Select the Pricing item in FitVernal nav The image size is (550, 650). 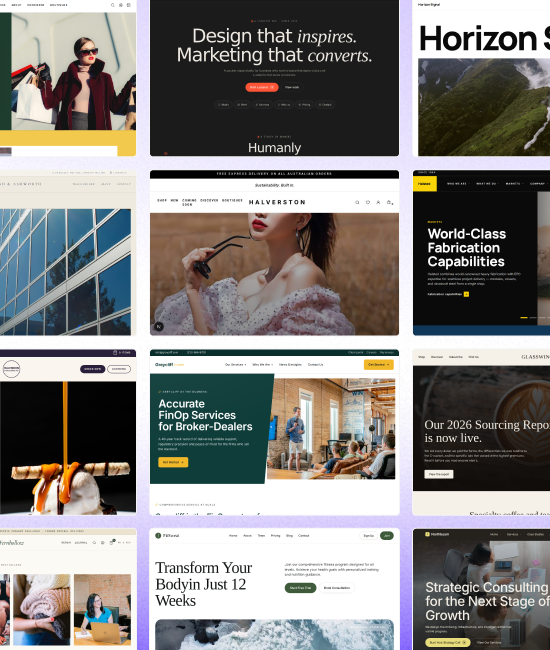pyautogui.click(x=275, y=536)
